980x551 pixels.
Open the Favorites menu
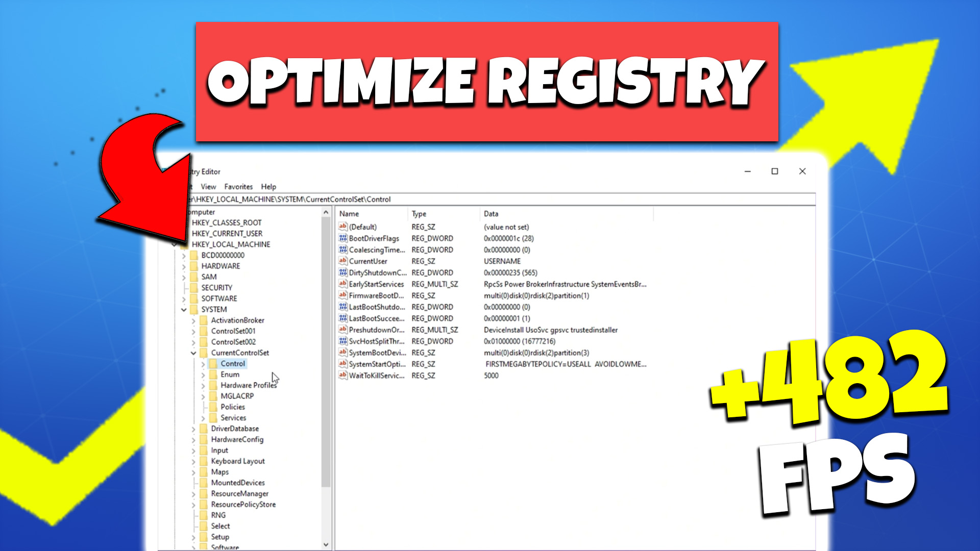238,187
